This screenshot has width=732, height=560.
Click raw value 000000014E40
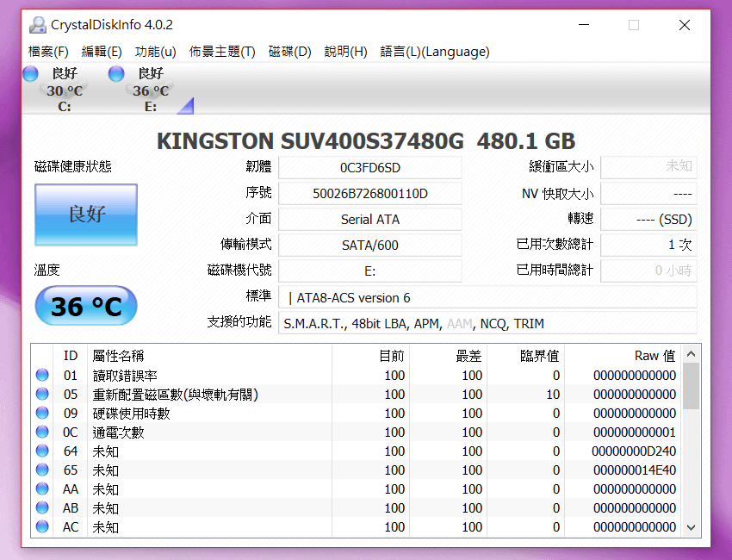tap(635, 470)
